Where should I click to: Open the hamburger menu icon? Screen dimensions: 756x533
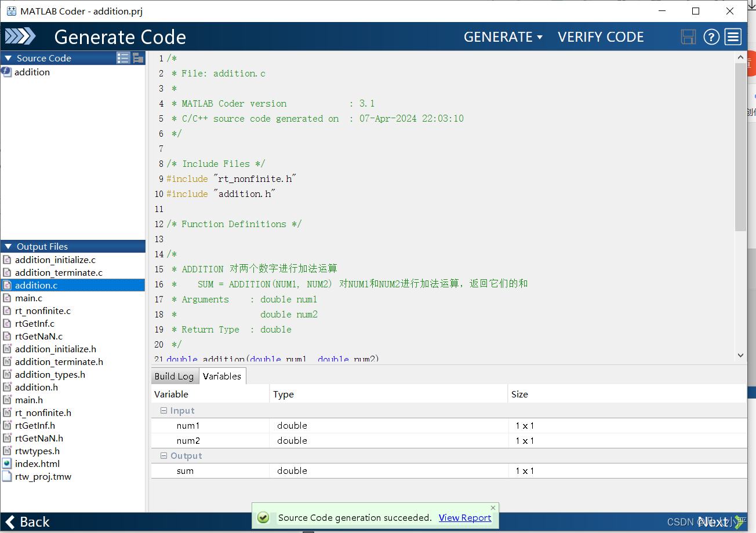click(x=733, y=37)
